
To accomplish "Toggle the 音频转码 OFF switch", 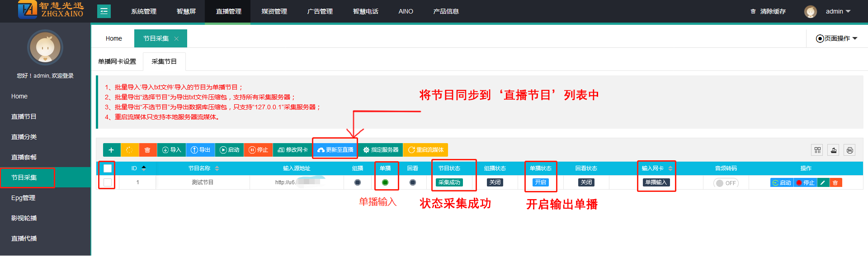I will click(x=726, y=183).
